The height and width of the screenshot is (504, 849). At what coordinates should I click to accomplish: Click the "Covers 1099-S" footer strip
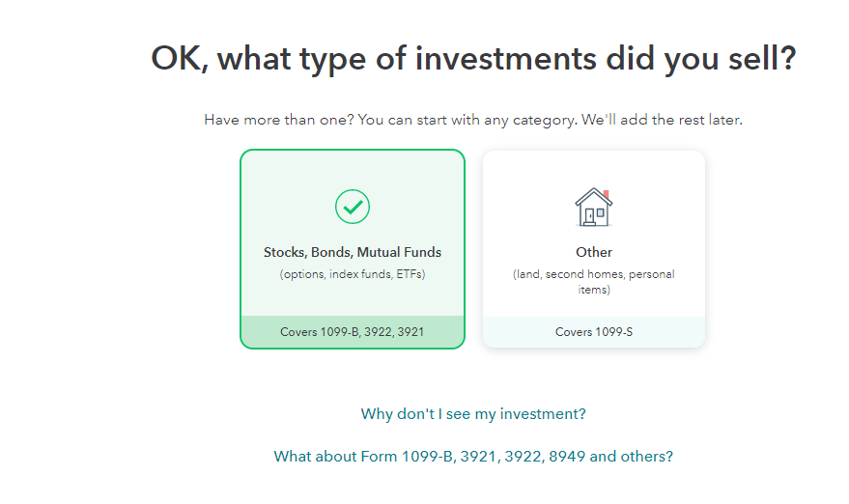(594, 332)
